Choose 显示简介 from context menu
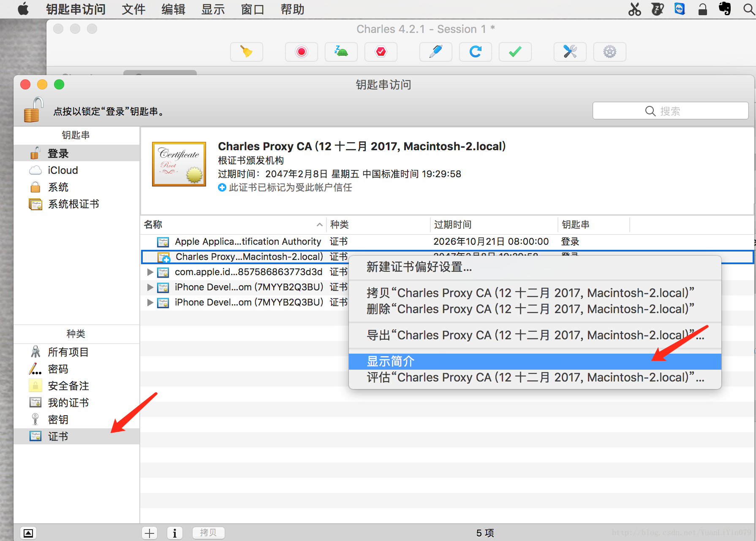Image resolution: width=756 pixels, height=541 pixels. 535,361
